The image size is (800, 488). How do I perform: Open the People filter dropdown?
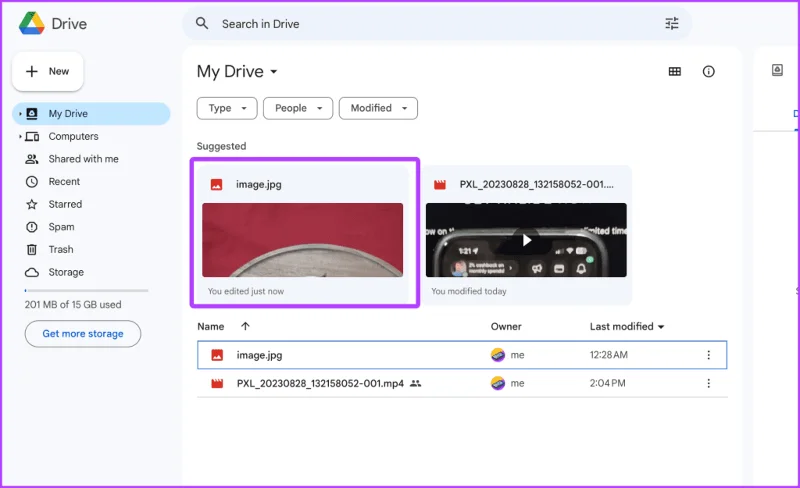298,108
